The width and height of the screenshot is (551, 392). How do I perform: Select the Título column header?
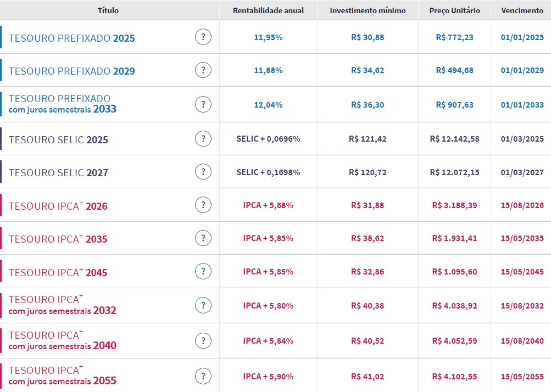pyautogui.click(x=108, y=10)
